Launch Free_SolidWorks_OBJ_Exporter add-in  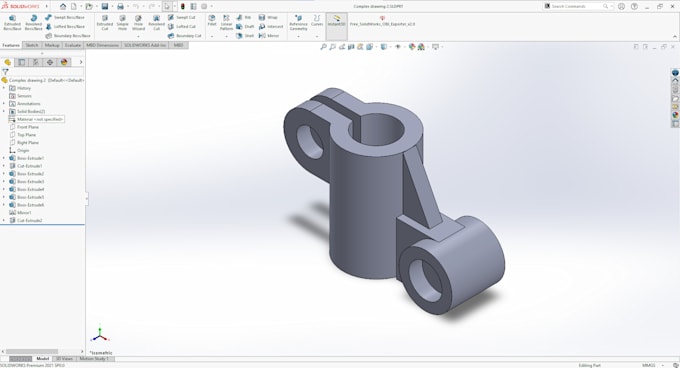(382, 21)
